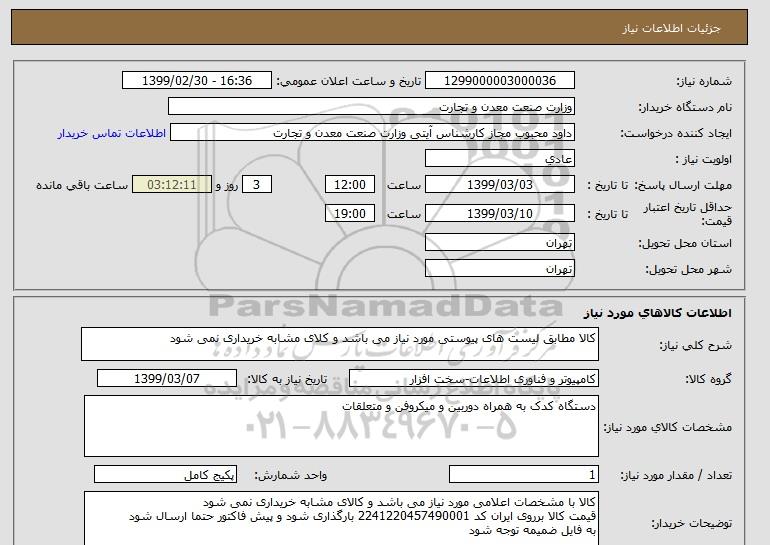Screen dimensions: 770x545
Task: Click the مهلت ارسال پاسخ label
Action: [x=683, y=185]
